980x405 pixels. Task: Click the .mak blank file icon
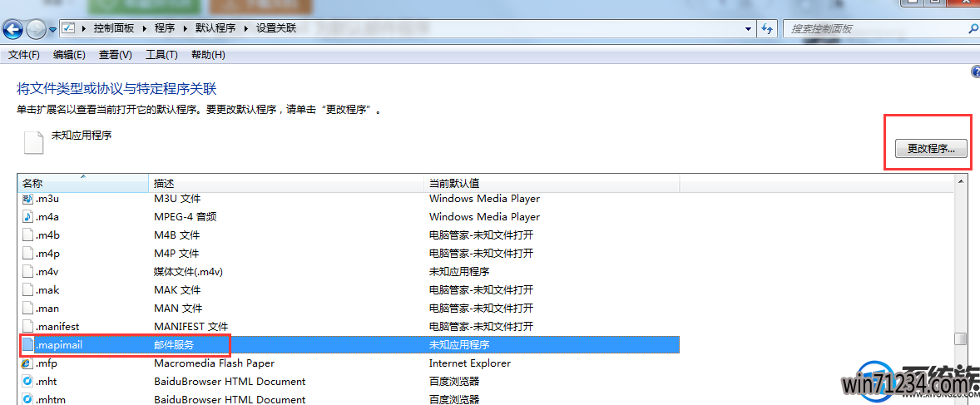tap(27, 290)
